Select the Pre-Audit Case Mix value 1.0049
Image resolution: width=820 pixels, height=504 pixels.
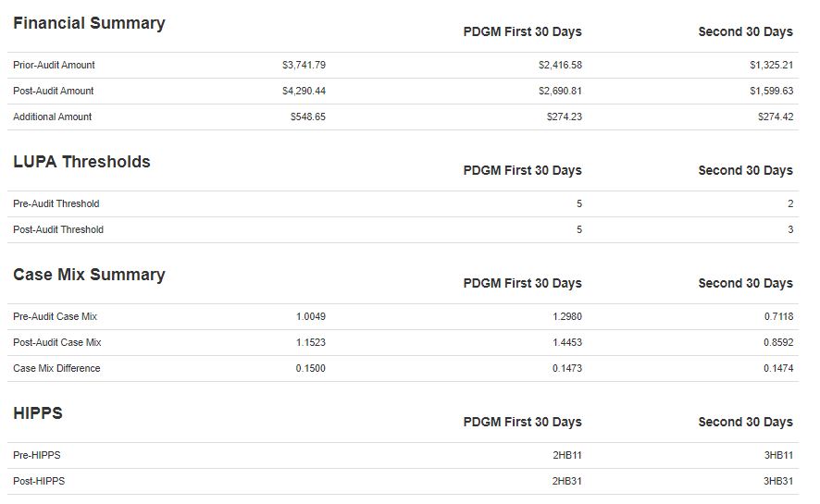(x=311, y=316)
